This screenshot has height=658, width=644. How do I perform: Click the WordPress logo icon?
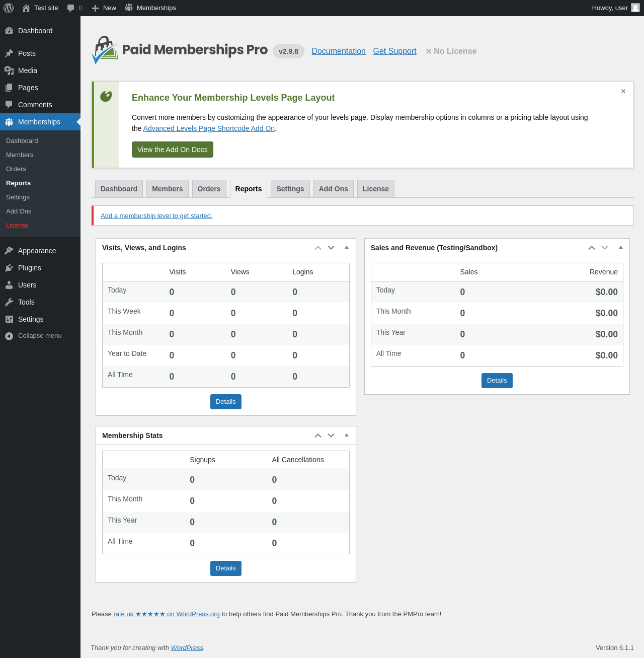[x=9, y=8]
